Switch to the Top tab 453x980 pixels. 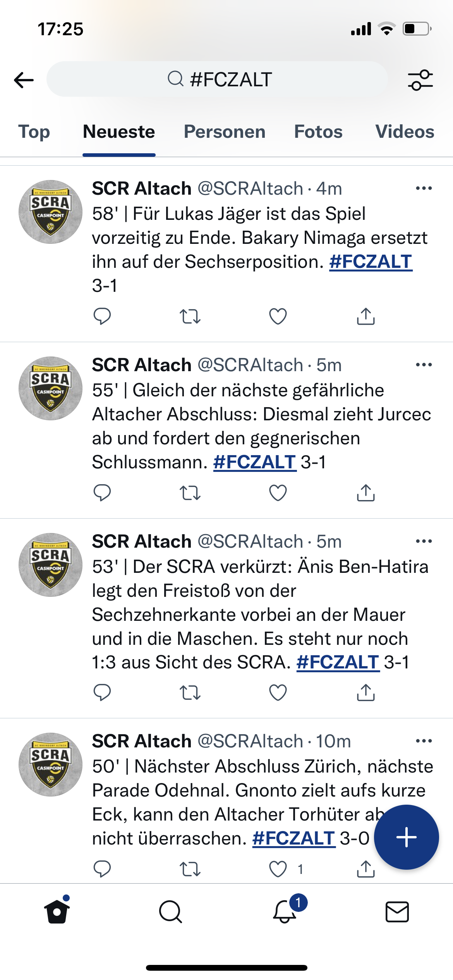pos(34,132)
